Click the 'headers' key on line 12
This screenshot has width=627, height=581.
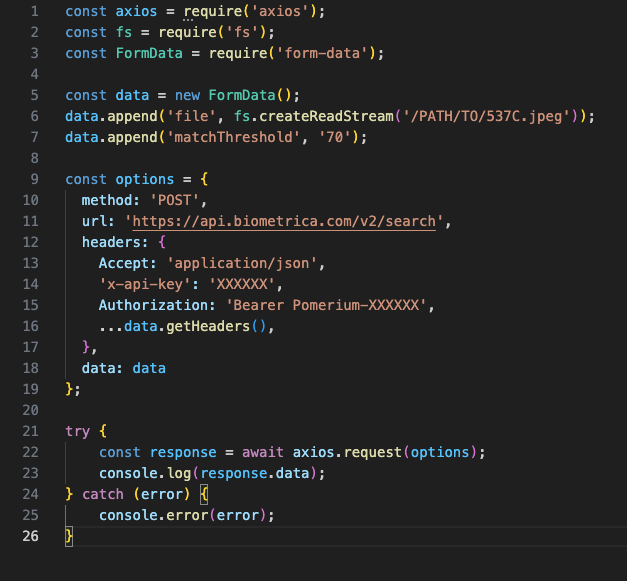[x=111, y=242]
